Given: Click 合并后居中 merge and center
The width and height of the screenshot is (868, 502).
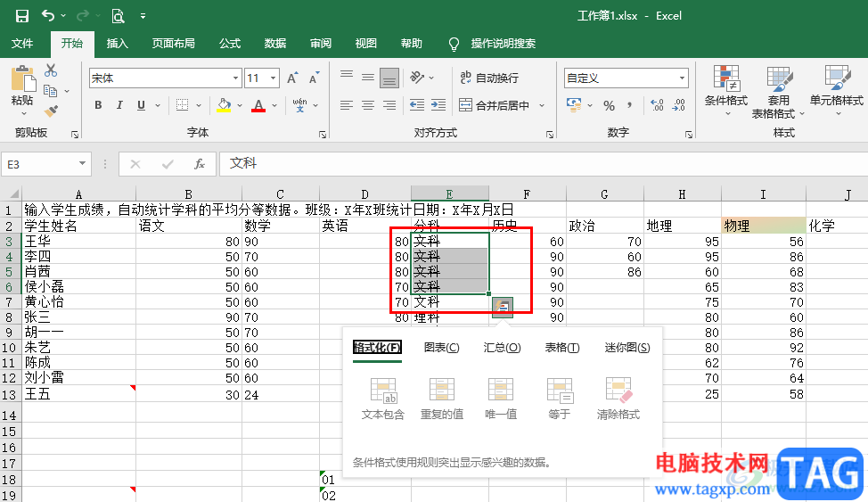Looking at the screenshot, I should (494, 105).
